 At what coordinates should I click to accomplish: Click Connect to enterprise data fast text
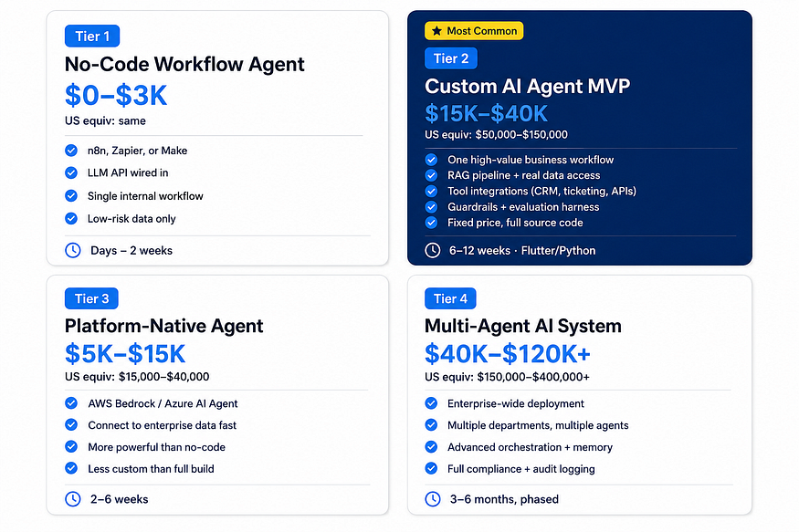coord(162,425)
